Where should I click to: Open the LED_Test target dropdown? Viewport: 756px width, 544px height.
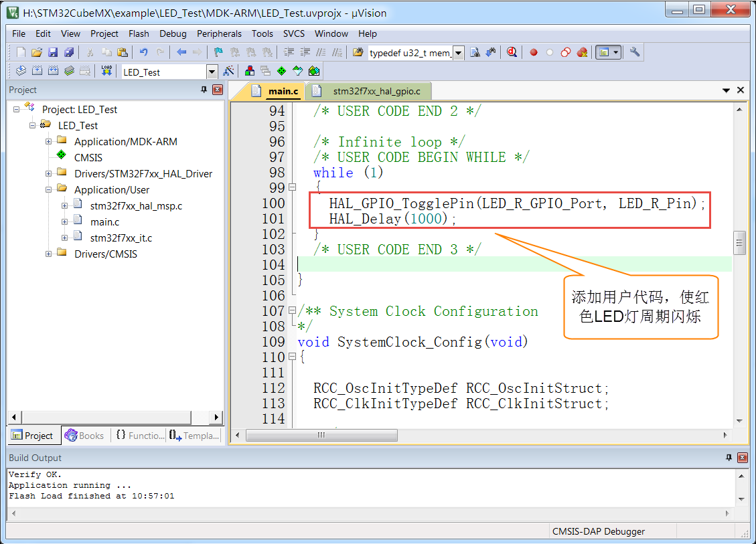211,72
